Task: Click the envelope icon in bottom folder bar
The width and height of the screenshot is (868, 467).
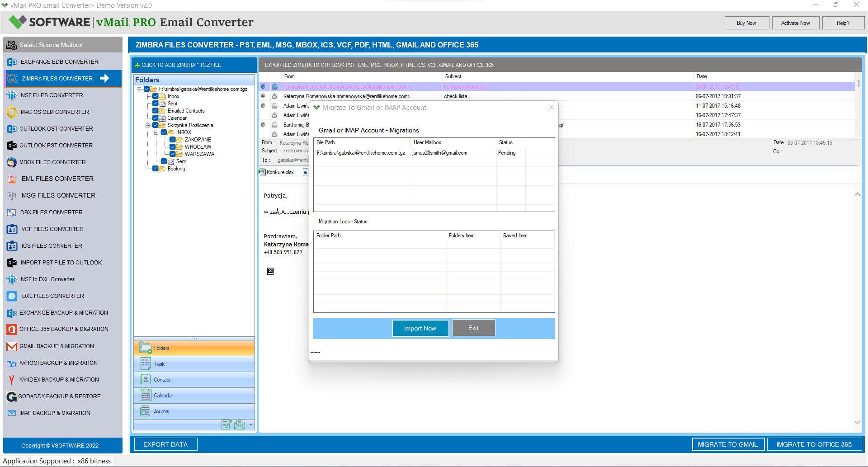Action: pyautogui.click(x=240, y=424)
